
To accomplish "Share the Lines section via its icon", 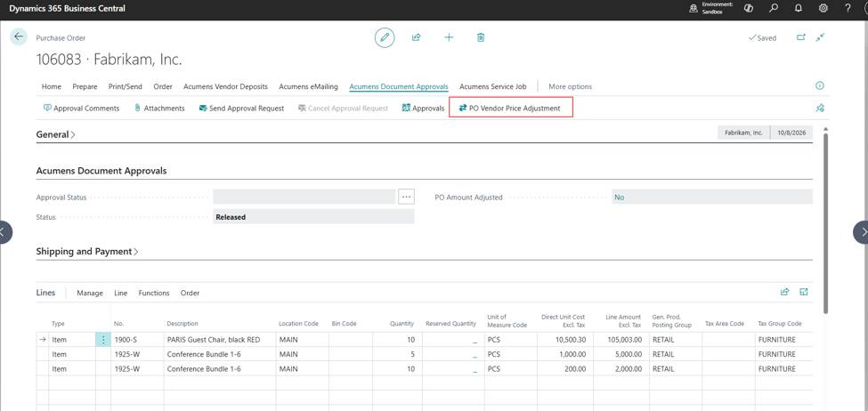I will click(x=784, y=292).
